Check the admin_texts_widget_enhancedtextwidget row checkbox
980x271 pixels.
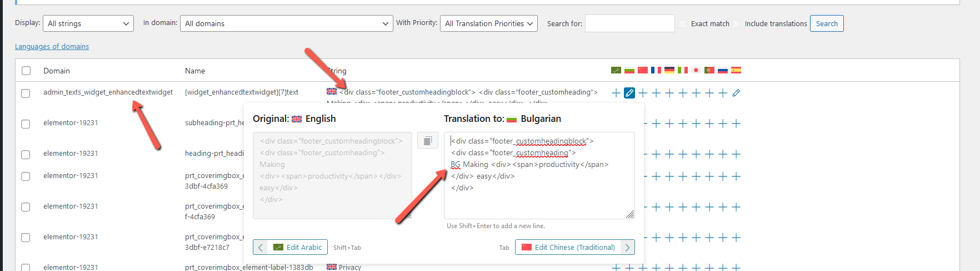point(26,93)
